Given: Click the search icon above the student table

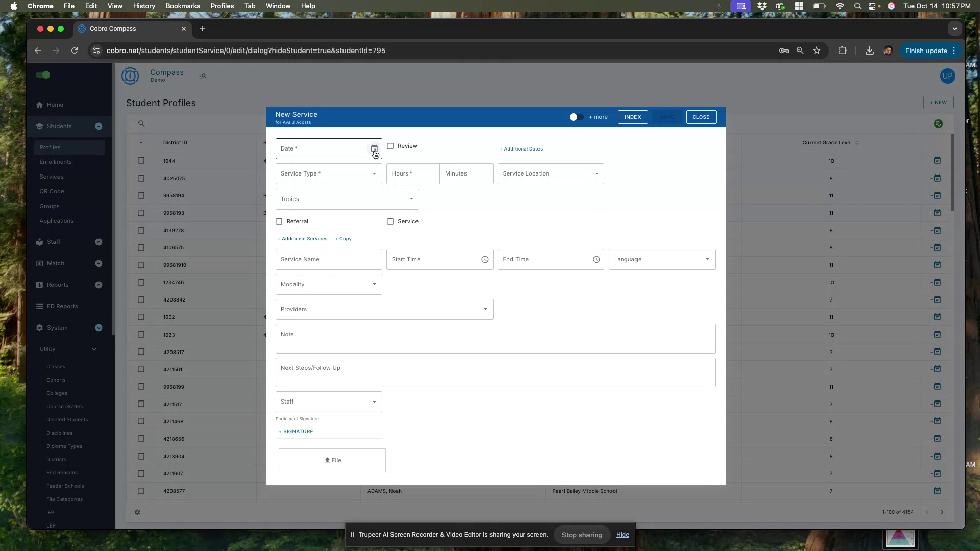Looking at the screenshot, I should point(141,123).
